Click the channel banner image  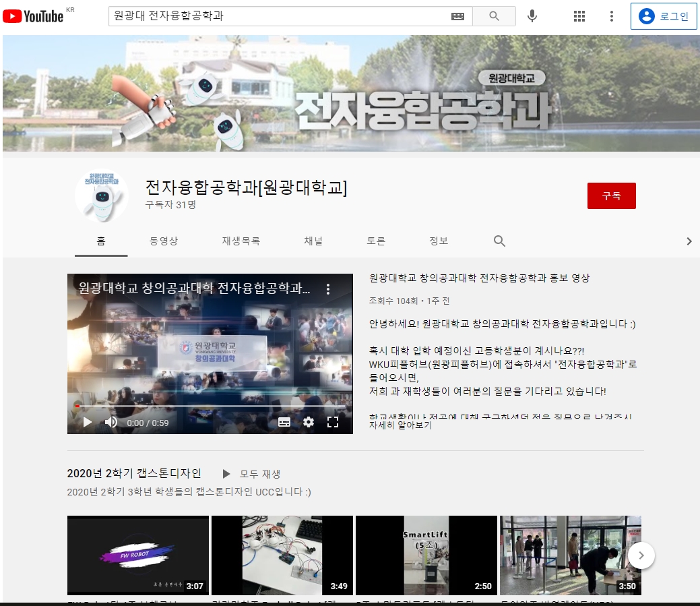click(351, 93)
